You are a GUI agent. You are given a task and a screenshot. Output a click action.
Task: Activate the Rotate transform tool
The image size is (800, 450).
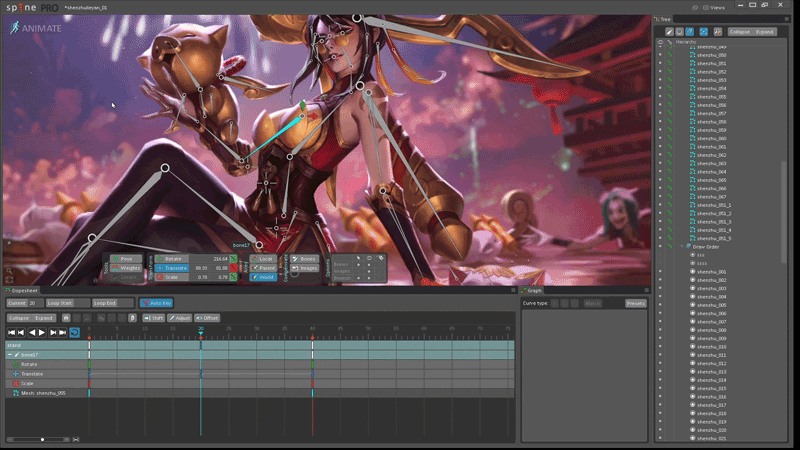[172, 259]
